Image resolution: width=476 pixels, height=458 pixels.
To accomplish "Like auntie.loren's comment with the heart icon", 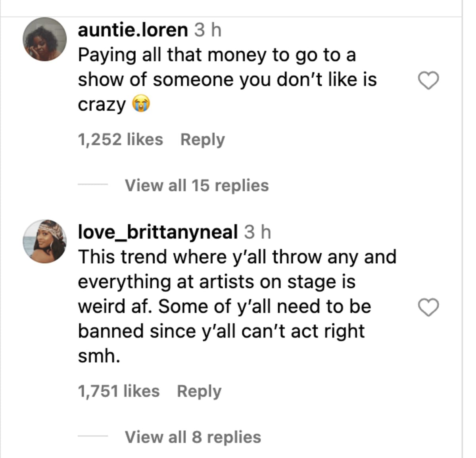I will point(428,80).
